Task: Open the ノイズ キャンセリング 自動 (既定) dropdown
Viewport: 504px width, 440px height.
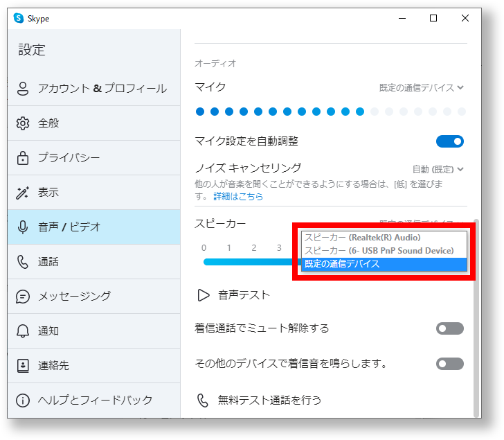Action: click(438, 169)
